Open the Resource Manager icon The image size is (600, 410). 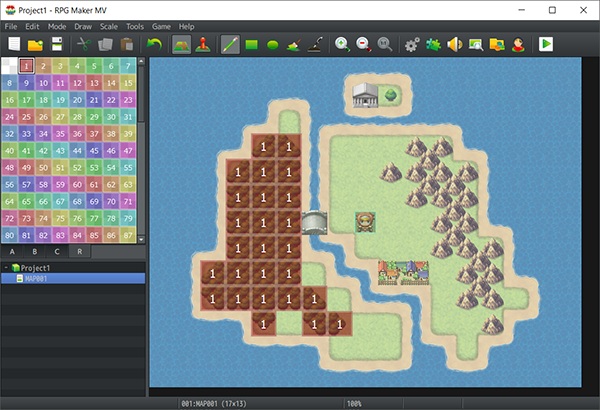coord(497,44)
